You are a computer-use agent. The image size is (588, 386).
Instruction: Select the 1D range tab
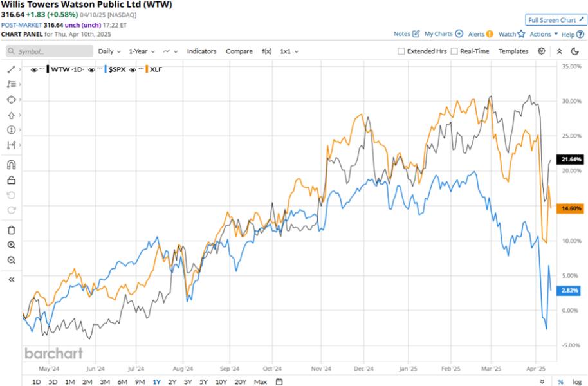click(x=37, y=382)
